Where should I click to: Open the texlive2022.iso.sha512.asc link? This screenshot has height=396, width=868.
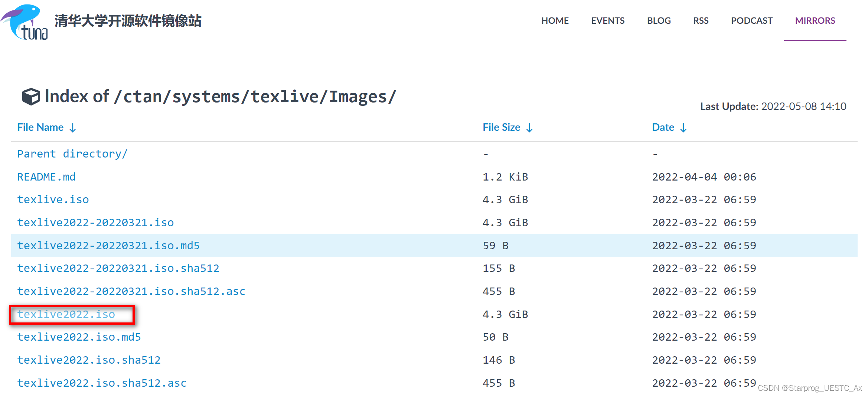click(102, 383)
